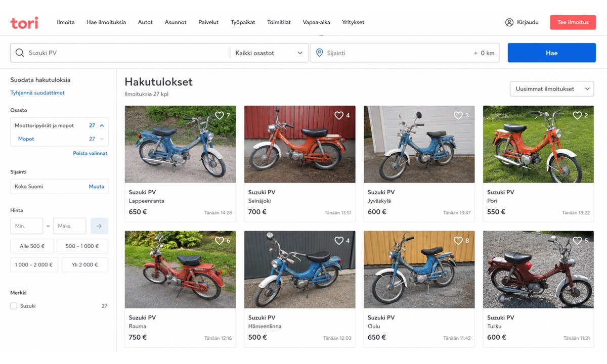Click the 500 € price in Hämeenlinna listing
This screenshot has width=607, height=364.
point(257,337)
